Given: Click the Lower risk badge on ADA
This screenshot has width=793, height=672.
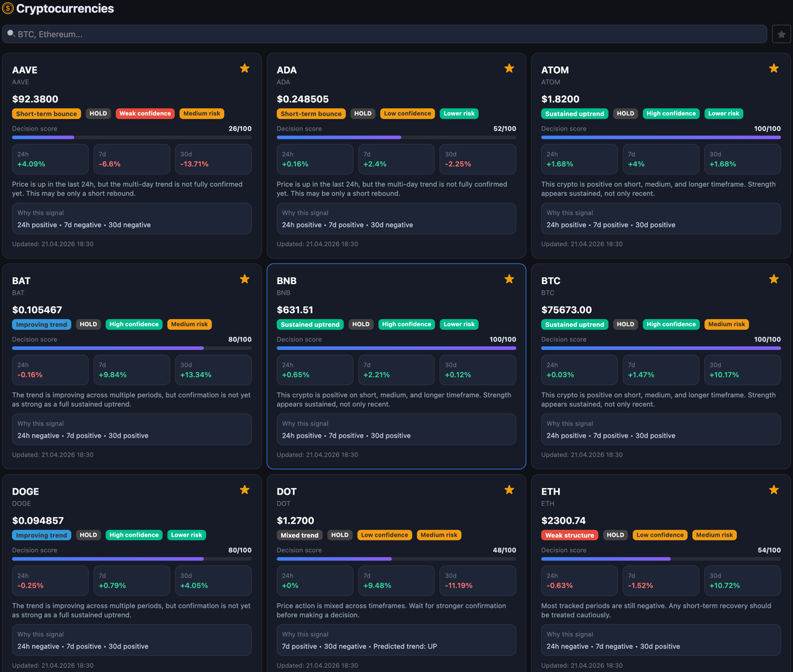Looking at the screenshot, I should [x=459, y=113].
